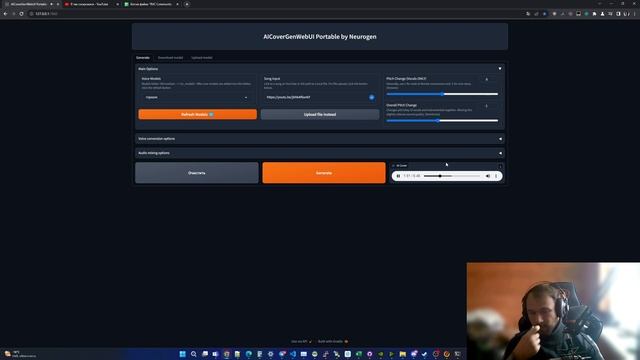Pause the AI Cover audio playback
Viewport: 640px width, 360px height.
[398, 176]
